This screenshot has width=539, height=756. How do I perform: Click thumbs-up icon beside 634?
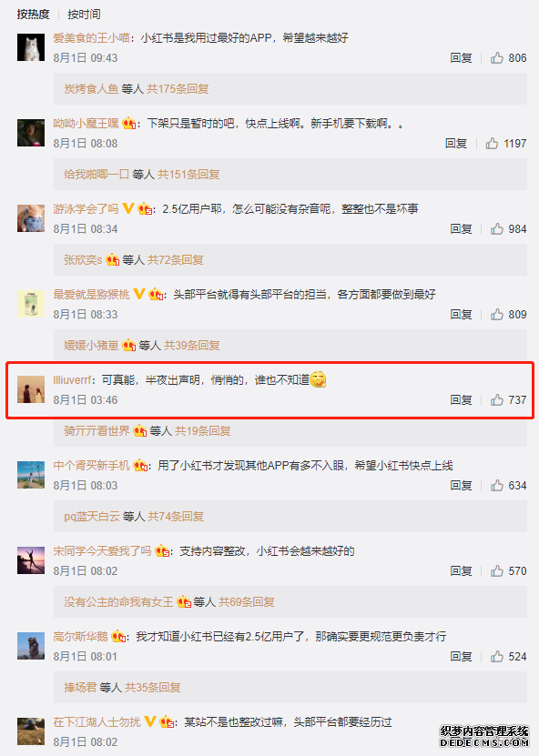pos(497,485)
